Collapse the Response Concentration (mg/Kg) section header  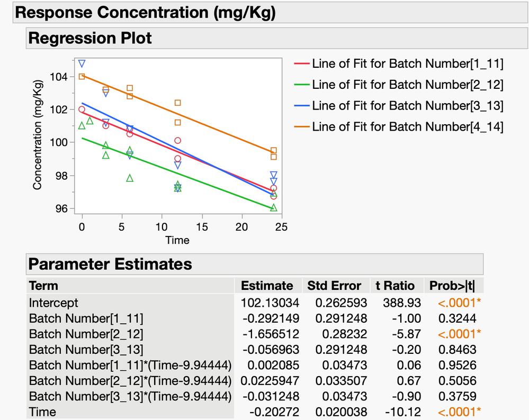146,13
